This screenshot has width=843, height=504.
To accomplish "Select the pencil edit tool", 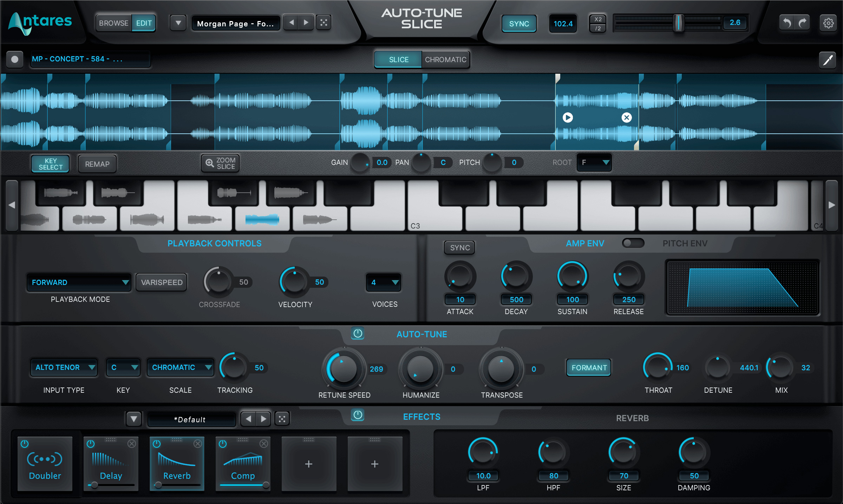I will pos(828,60).
